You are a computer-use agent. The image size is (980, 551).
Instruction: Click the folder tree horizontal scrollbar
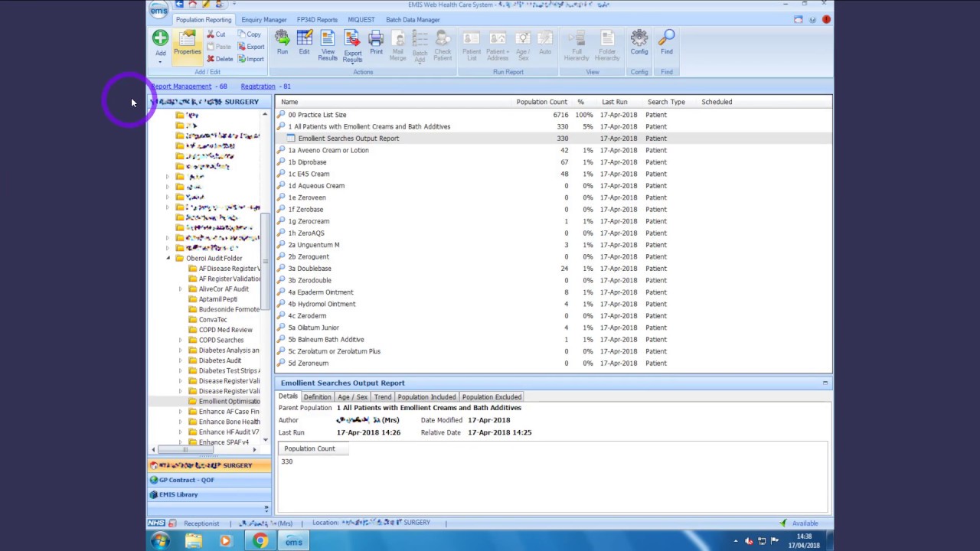click(184, 450)
